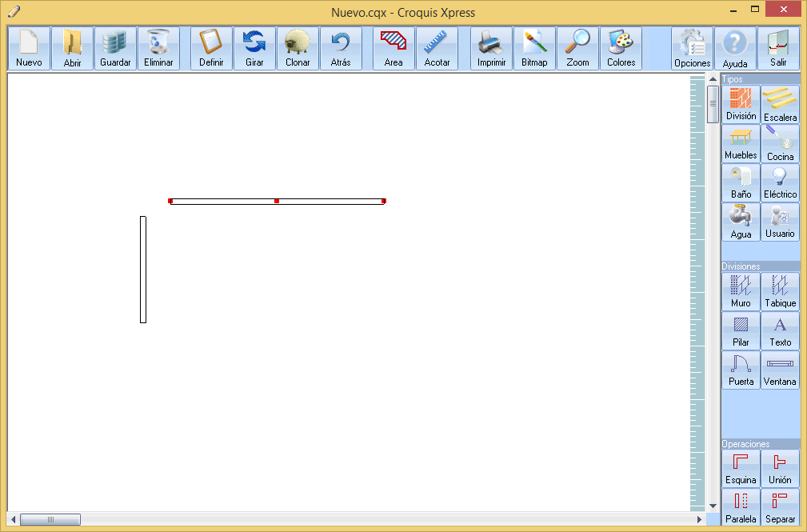The image size is (807, 532).
Task: Delete the selection using Eliminar
Action: click(x=158, y=48)
